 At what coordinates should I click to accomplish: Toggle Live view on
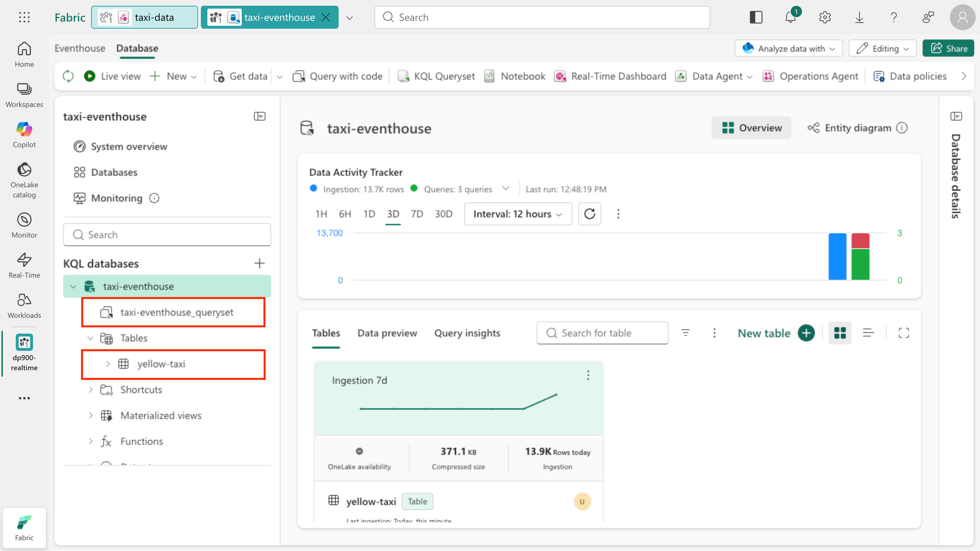point(112,76)
